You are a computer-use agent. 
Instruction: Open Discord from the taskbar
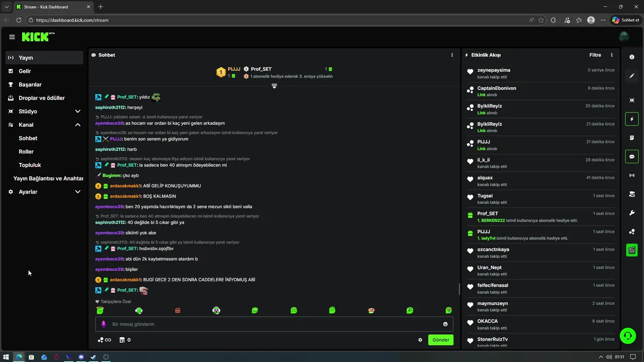pos(81,357)
